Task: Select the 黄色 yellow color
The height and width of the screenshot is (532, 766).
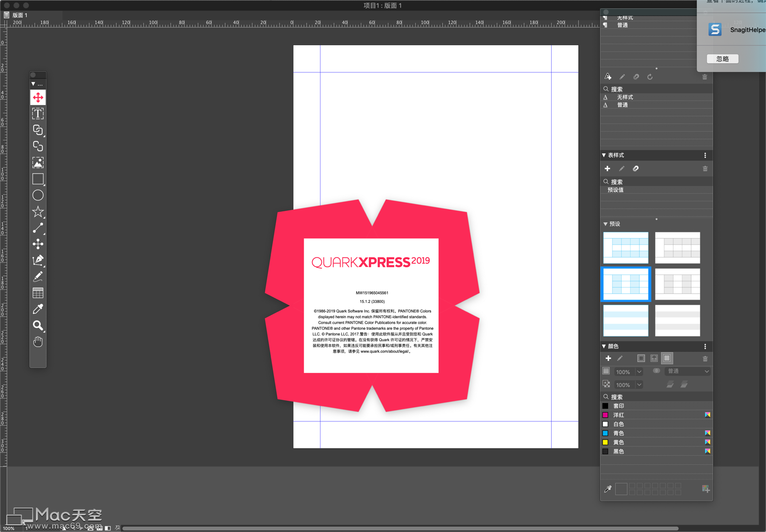Action: pyautogui.click(x=656, y=442)
